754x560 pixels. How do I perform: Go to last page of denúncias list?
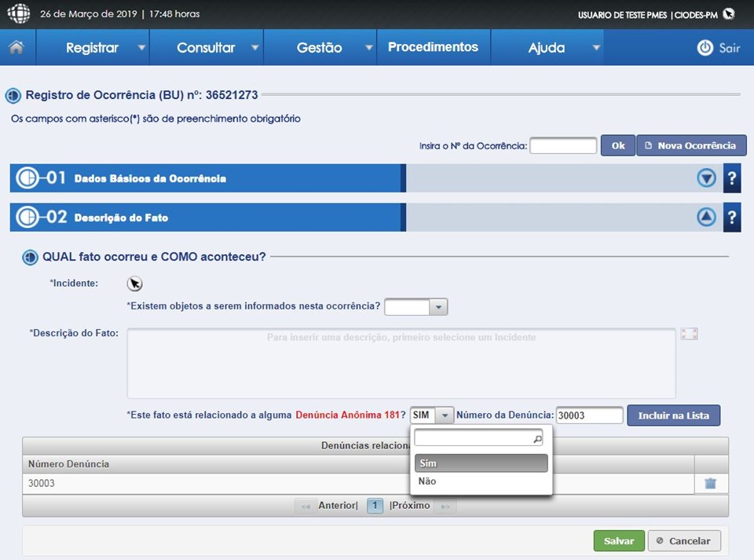click(x=445, y=506)
